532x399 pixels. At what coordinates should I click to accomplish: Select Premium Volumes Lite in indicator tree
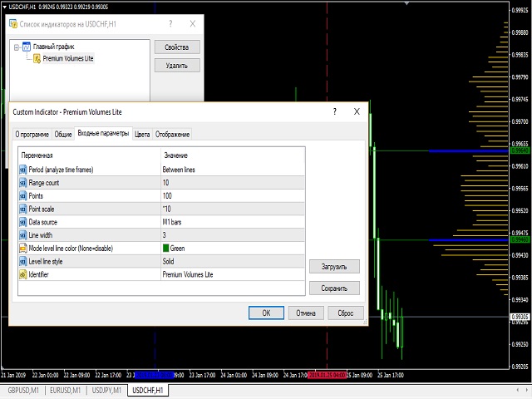coord(68,58)
